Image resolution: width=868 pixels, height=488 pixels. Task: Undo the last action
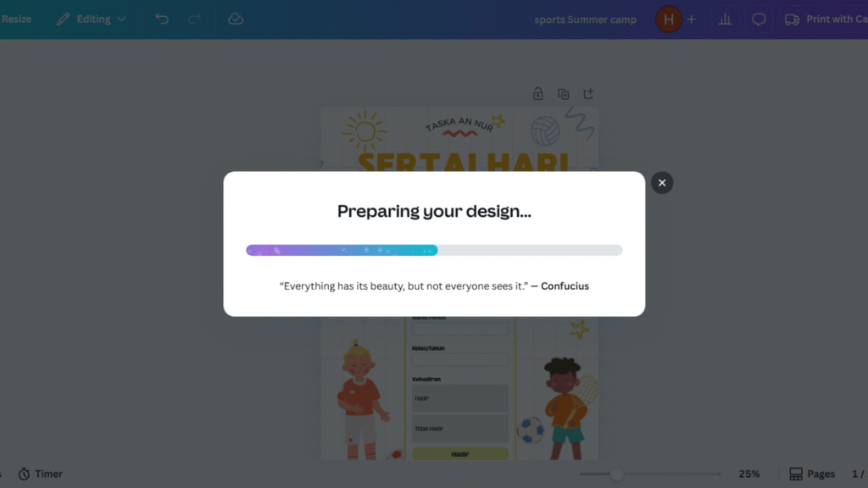coord(162,19)
